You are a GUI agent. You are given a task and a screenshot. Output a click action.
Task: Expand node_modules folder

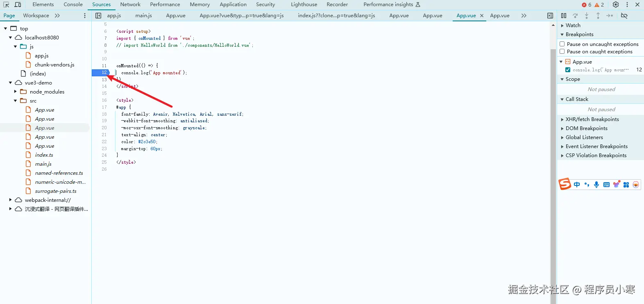pos(15,91)
